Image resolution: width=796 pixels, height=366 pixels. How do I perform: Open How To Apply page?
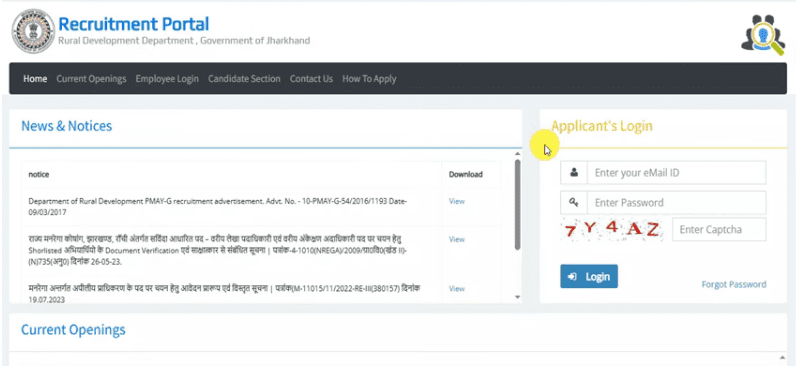pyautogui.click(x=369, y=79)
